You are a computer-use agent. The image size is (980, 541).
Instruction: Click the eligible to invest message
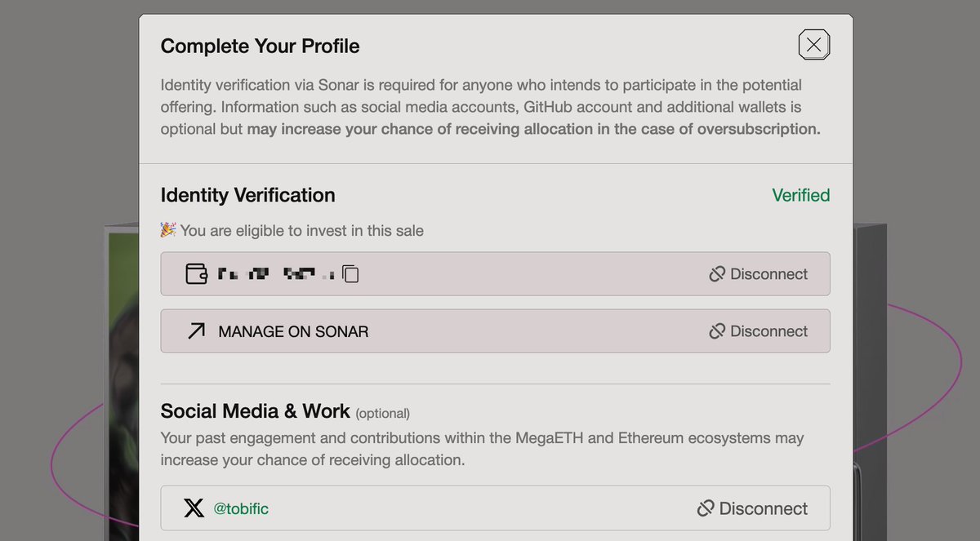292,231
